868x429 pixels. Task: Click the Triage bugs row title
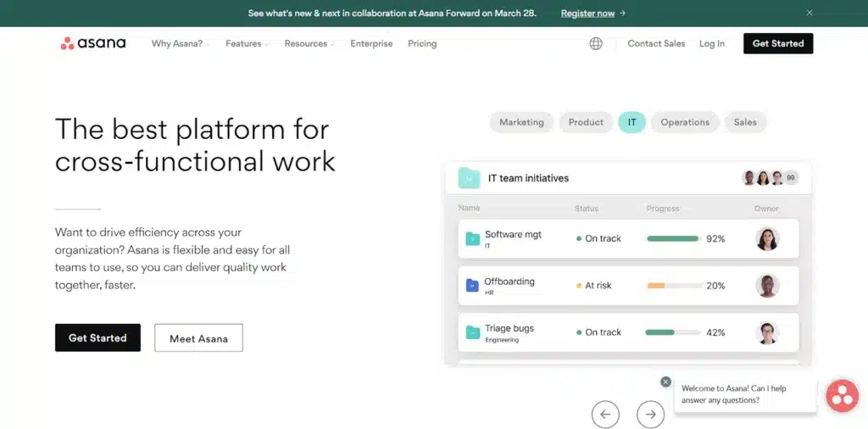pos(509,328)
